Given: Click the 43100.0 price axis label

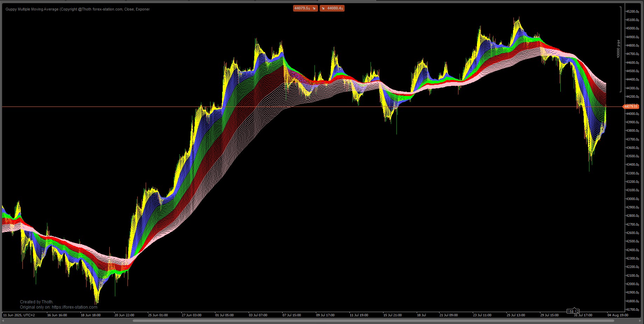Looking at the screenshot, I should coord(632,190).
